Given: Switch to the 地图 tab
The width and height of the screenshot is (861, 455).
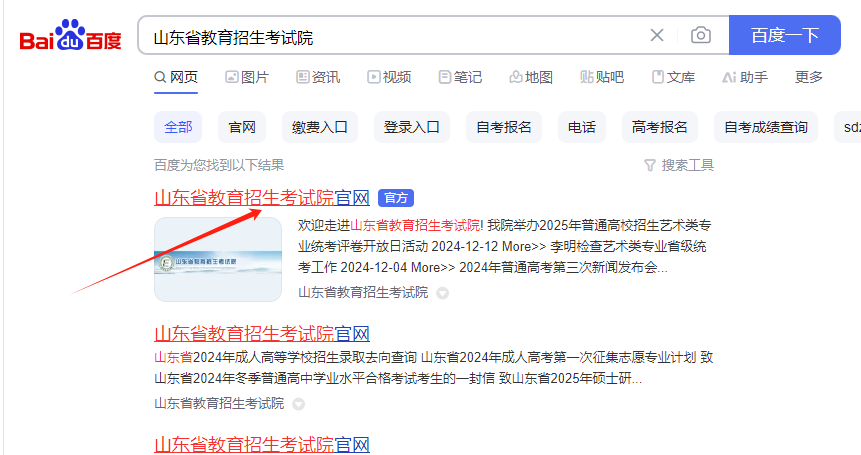Looking at the screenshot, I should click(x=531, y=77).
